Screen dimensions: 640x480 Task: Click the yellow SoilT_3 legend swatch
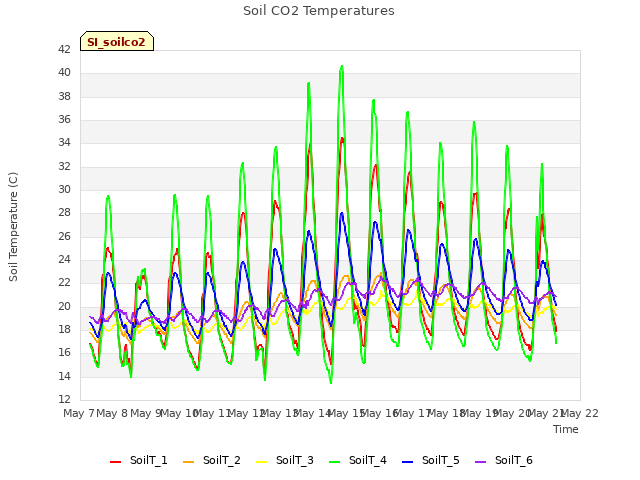click(x=262, y=462)
